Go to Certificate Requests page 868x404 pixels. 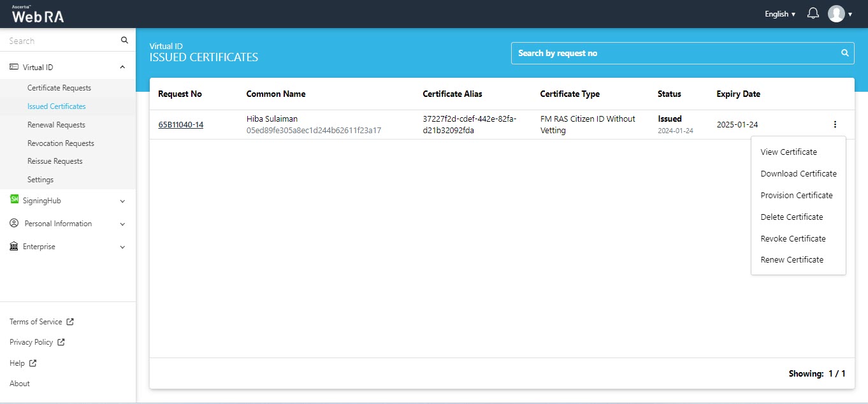click(59, 88)
